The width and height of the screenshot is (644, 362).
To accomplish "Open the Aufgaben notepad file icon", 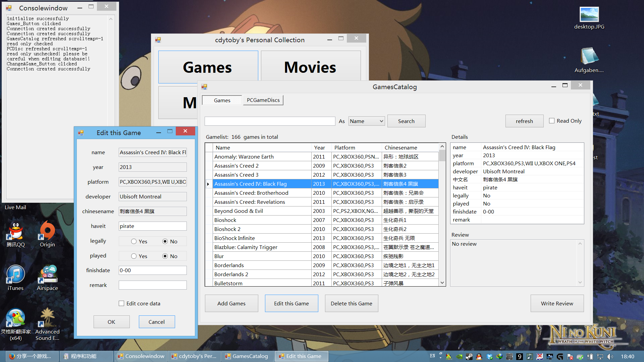I will (589, 60).
